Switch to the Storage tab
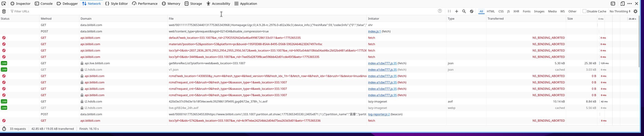 [x=193, y=4]
